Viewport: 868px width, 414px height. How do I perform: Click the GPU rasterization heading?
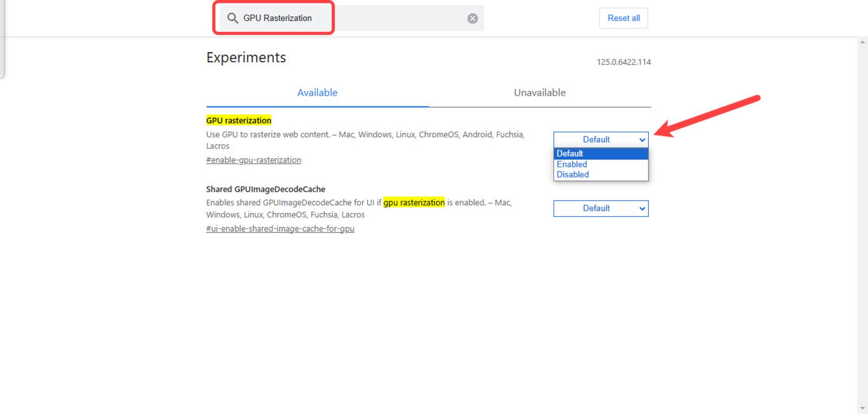pos(239,120)
